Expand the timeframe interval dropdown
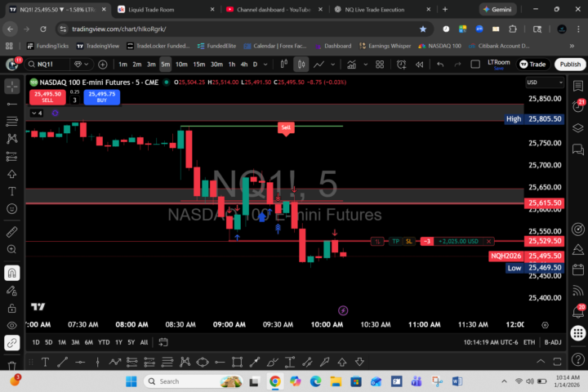The image size is (588, 392). 265,65
